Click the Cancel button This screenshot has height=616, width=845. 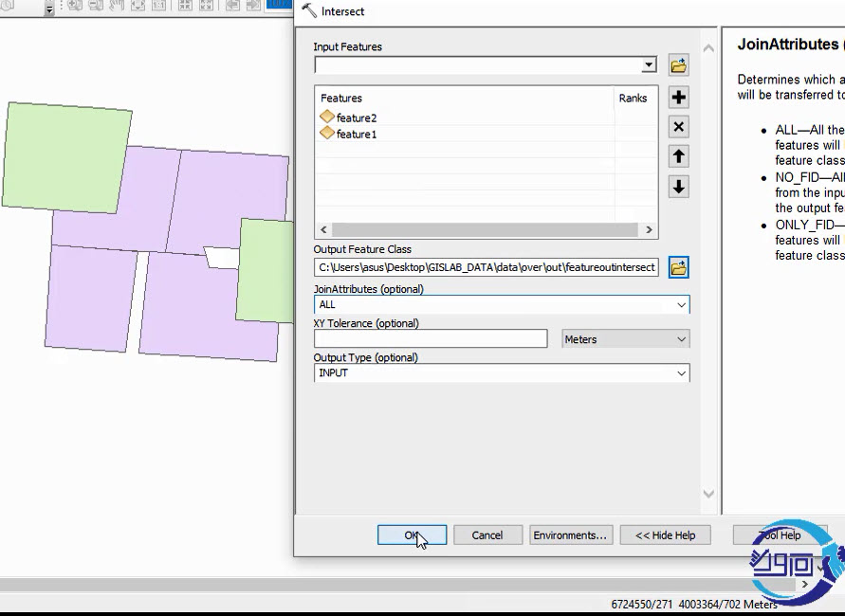[x=487, y=535]
